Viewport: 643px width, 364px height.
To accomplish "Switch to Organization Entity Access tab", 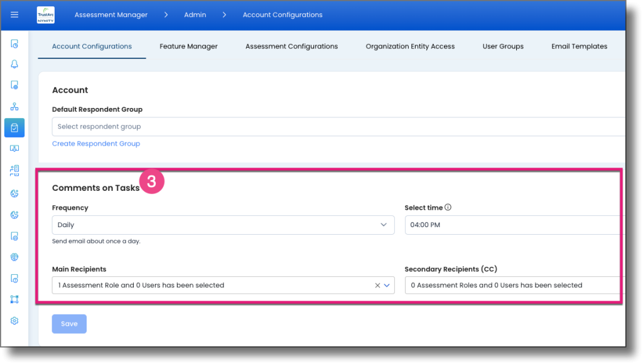I will [410, 46].
